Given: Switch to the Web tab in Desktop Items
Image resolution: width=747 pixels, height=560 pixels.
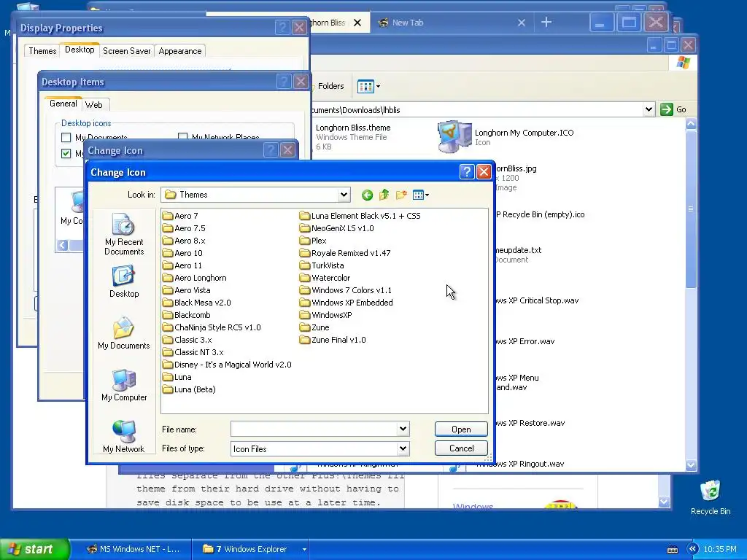Looking at the screenshot, I should coord(94,105).
